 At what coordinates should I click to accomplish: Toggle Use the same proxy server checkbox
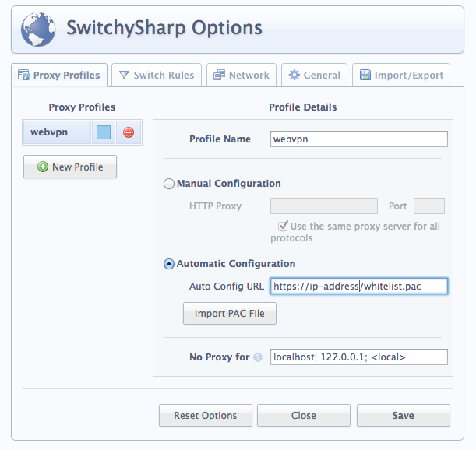click(283, 226)
